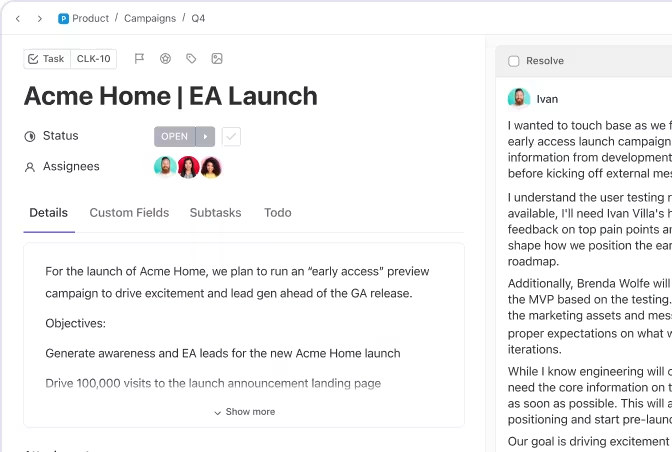Image resolution: width=672 pixels, height=452 pixels.
Task: Click the blue Product space icon
Action: tap(63, 18)
